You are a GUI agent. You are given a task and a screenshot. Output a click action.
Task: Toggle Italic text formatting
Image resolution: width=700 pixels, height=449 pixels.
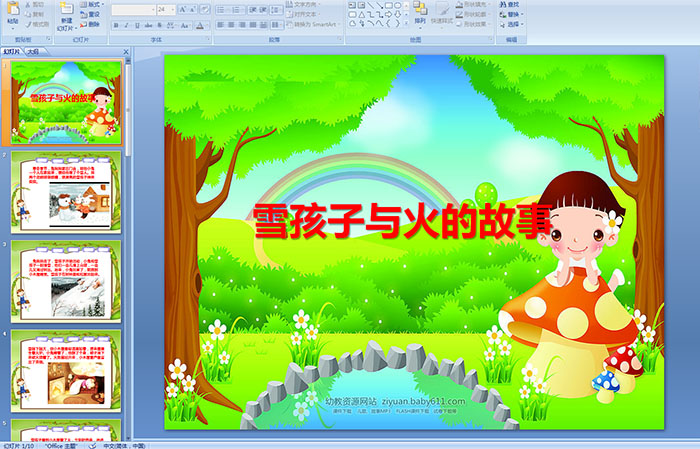(124, 25)
